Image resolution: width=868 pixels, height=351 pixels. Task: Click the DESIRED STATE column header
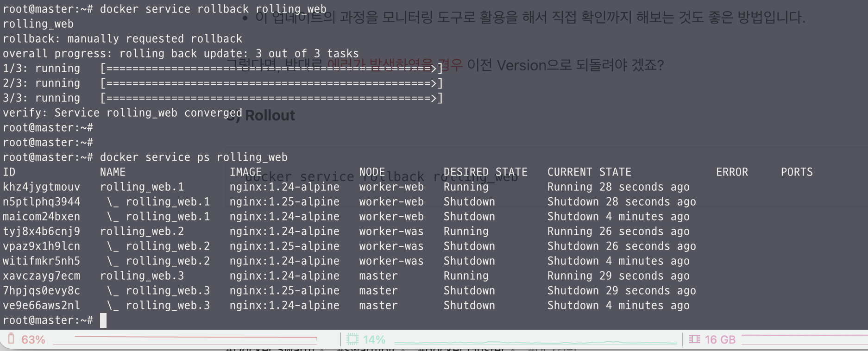pos(485,172)
